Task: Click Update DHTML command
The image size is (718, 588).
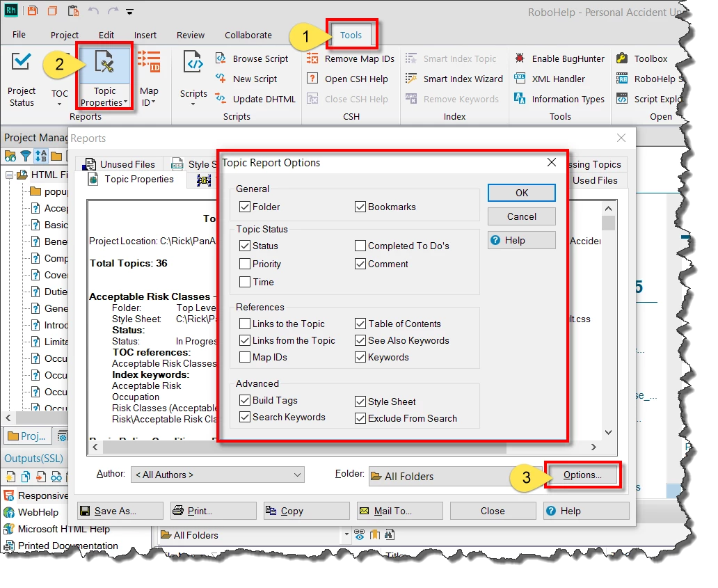Action: pos(256,99)
